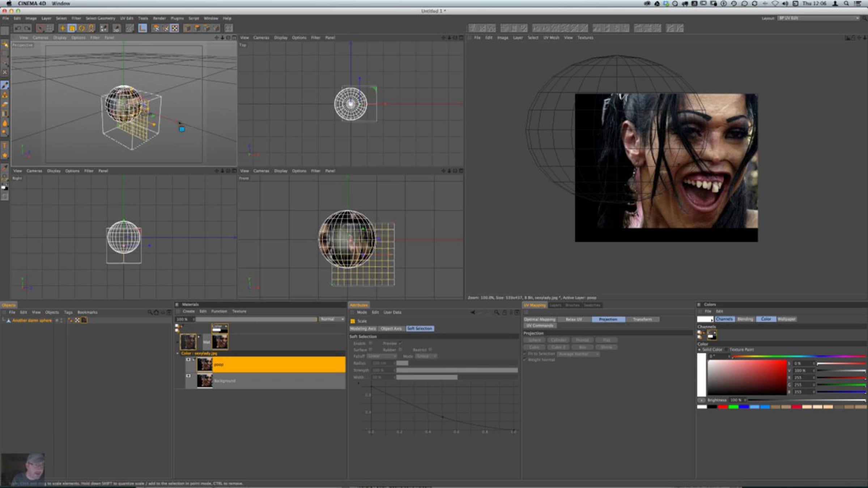The image size is (868, 488).
Task: Click the rainbow hue slider
Action: tap(799, 357)
